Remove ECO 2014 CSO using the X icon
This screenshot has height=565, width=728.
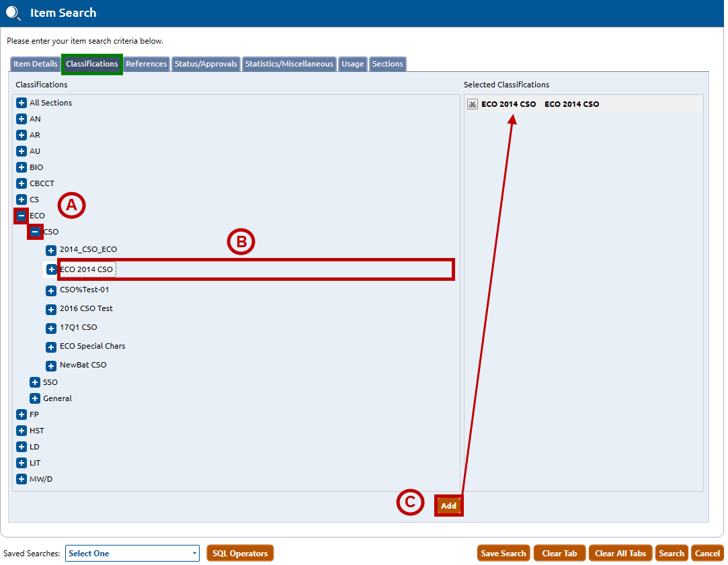(x=473, y=104)
